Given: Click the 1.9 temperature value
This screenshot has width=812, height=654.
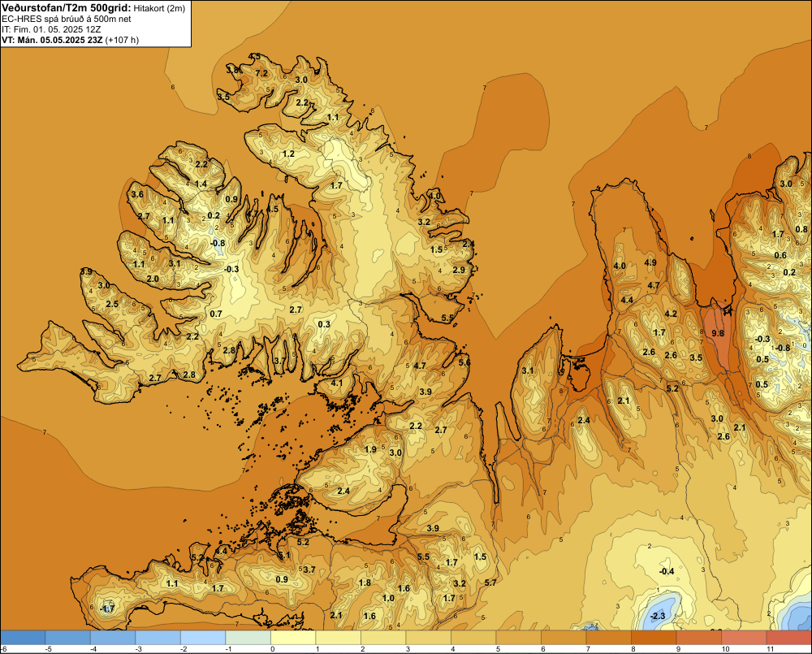Looking at the screenshot, I should pyautogui.click(x=371, y=449).
